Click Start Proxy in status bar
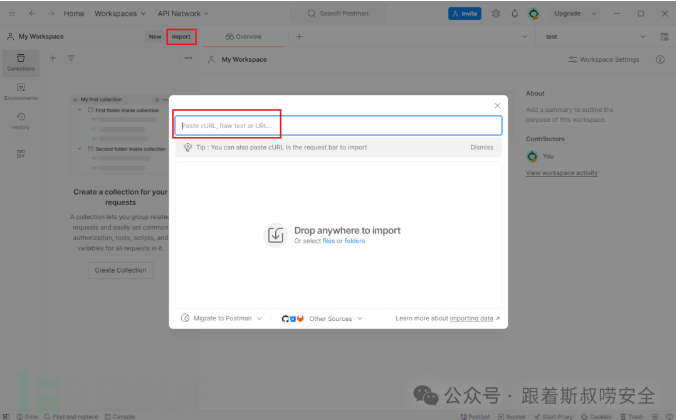This screenshot has height=420, width=676. click(x=554, y=417)
